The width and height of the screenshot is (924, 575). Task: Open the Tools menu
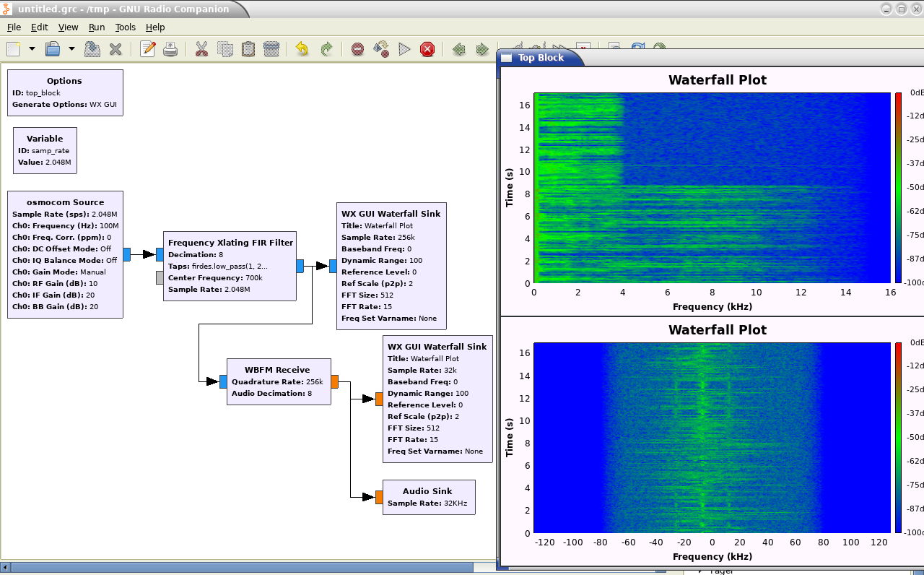click(126, 27)
